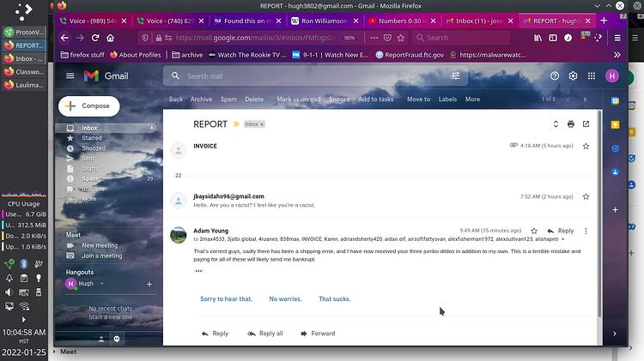The image size is (644, 361).
Task: Open Gmail support help icon
Action: [x=555, y=76]
